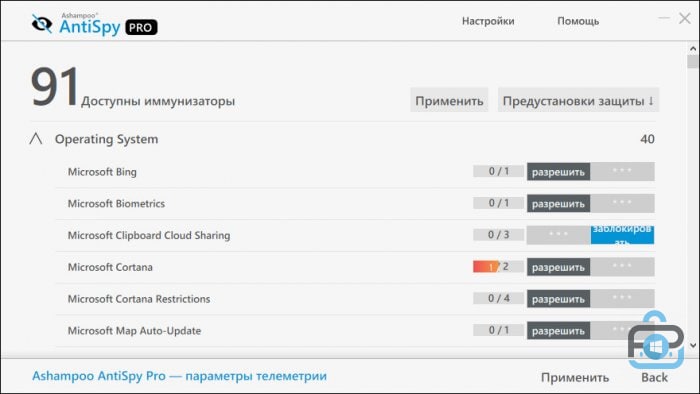The image size is (700, 394).
Task: Set Map Auto-Update toggle to разрешить
Action: pos(558,331)
